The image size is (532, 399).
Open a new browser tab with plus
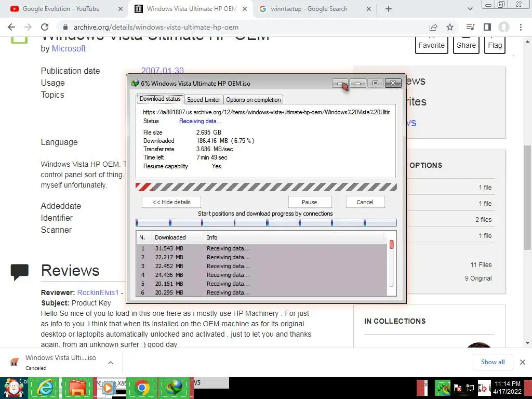click(x=389, y=9)
